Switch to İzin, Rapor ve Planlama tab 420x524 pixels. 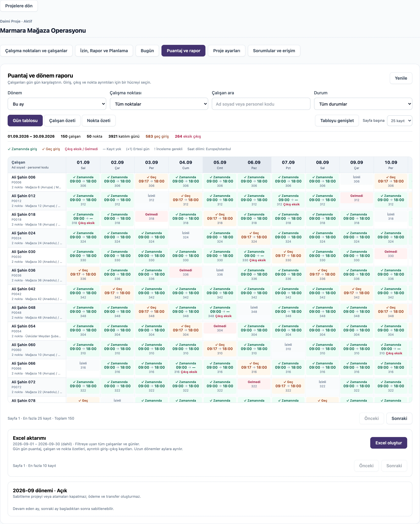tap(104, 51)
